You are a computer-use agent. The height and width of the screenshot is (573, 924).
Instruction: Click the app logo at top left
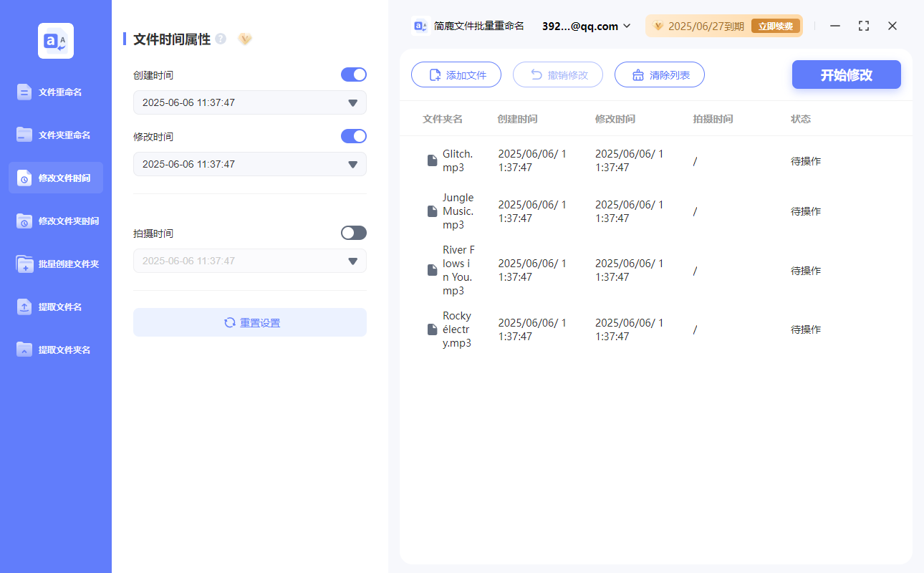[55, 40]
